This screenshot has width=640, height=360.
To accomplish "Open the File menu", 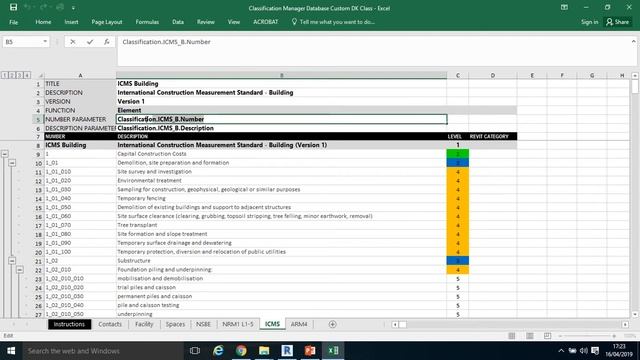I will 13,22.
